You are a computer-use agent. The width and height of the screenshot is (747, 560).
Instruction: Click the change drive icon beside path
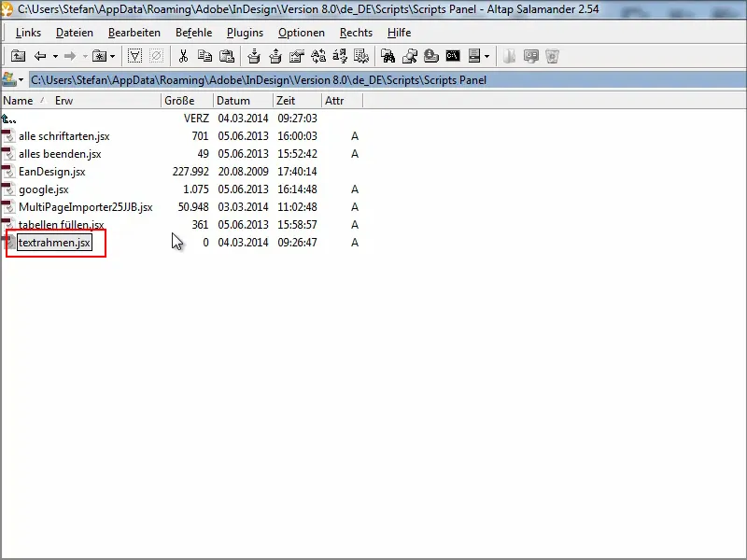point(8,79)
